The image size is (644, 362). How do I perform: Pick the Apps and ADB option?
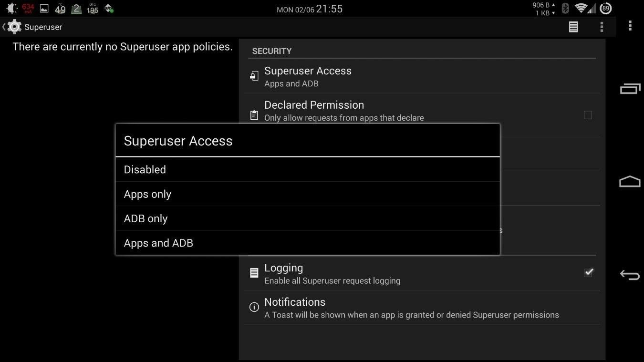pyautogui.click(x=308, y=243)
